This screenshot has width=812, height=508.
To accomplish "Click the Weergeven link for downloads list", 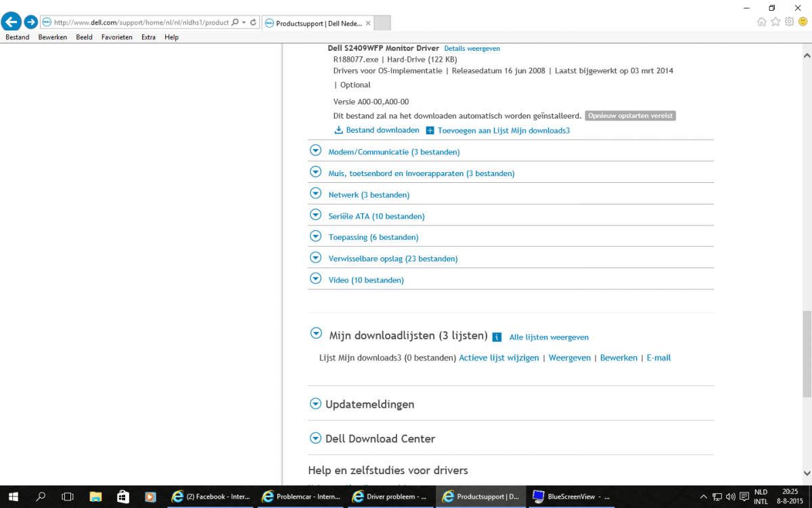I will (x=570, y=358).
